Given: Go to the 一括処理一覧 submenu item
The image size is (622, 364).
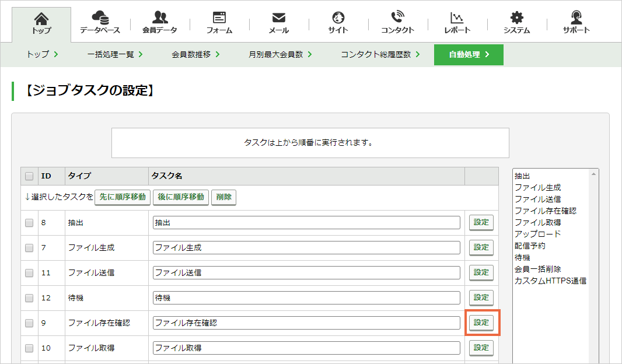Looking at the screenshot, I should click(x=115, y=54).
